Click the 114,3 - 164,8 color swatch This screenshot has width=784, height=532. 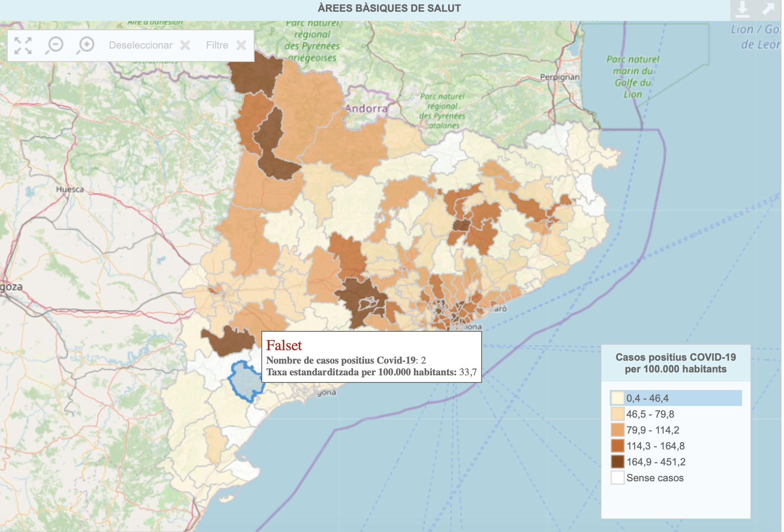coord(617,446)
